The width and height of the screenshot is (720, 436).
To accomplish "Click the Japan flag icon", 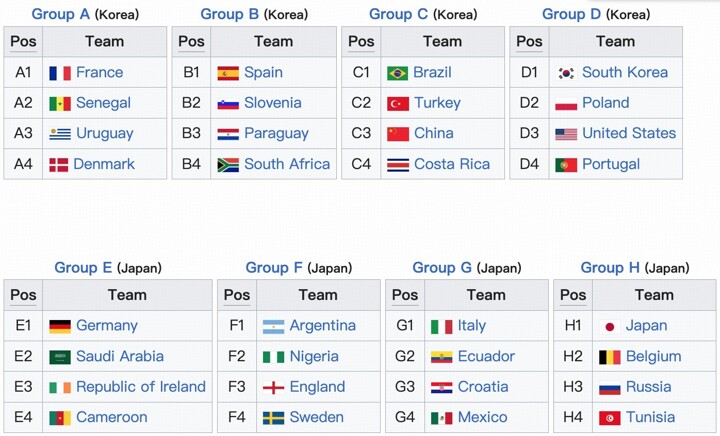I will pyautogui.click(x=609, y=326).
